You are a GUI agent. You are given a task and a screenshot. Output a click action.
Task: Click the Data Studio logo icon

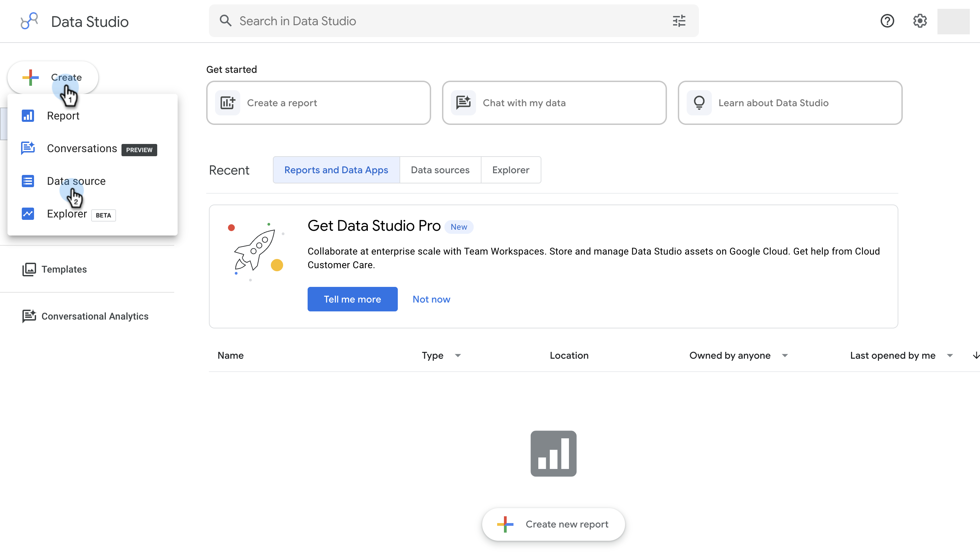[29, 21]
